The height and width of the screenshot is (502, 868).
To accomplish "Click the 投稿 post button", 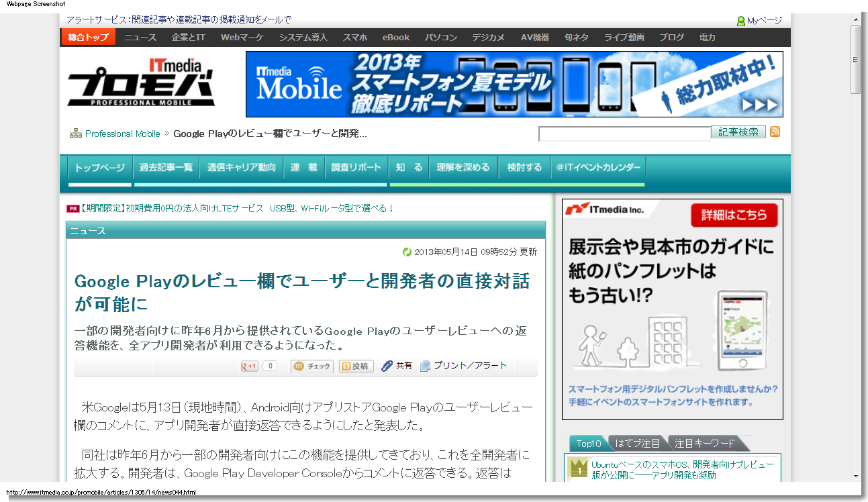I will [356, 366].
